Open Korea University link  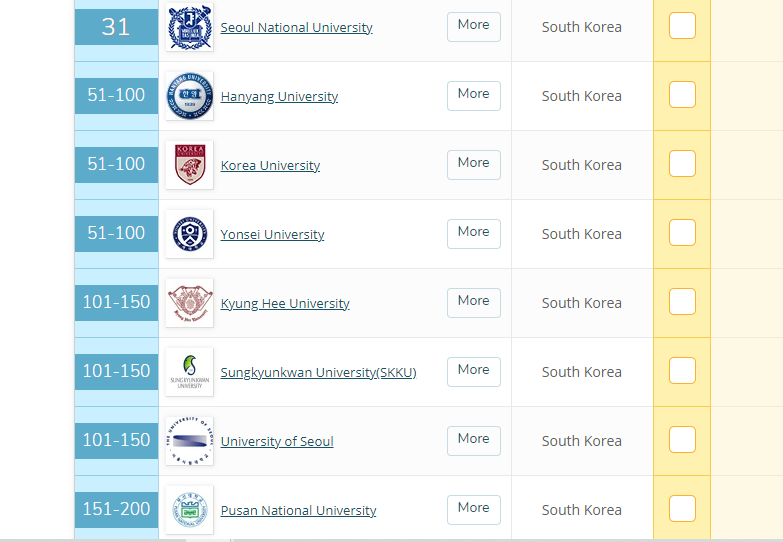270,165
